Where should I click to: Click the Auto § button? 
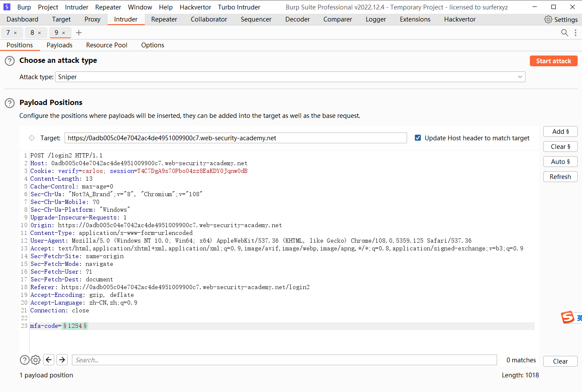point(560,162)
